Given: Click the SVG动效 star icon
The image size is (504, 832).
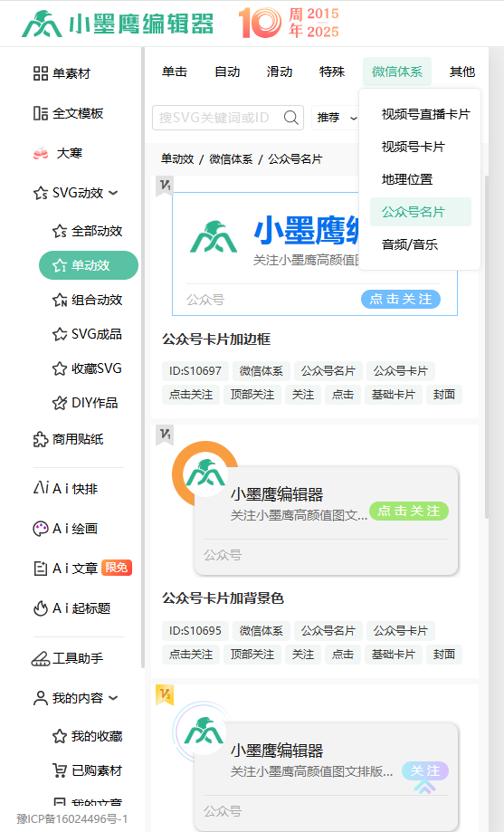Looking at the screenshot, I should point(41,193).
